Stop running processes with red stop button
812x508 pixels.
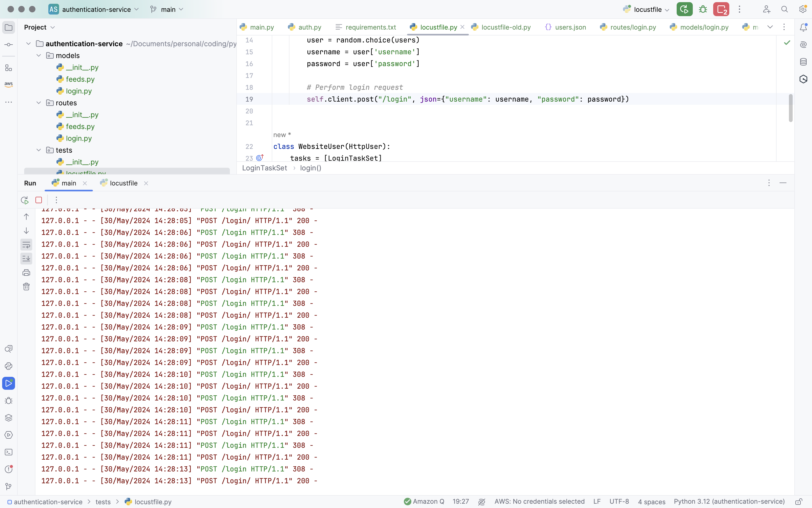[721, 9]
